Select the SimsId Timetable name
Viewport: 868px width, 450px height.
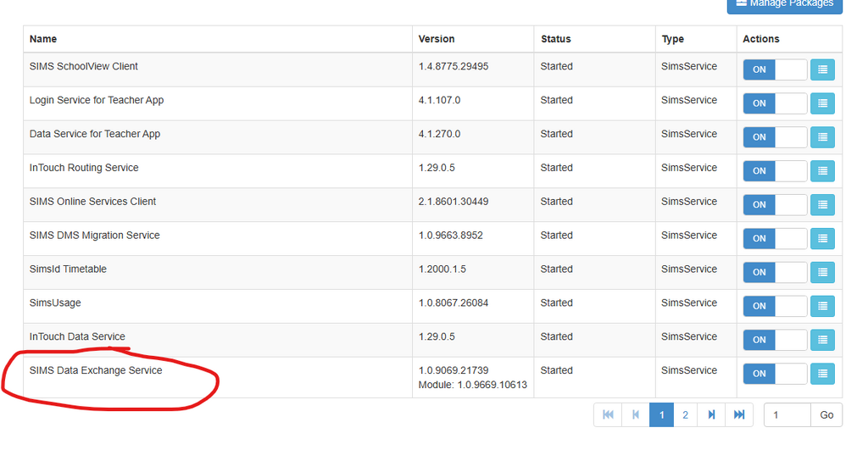[68, 269]
